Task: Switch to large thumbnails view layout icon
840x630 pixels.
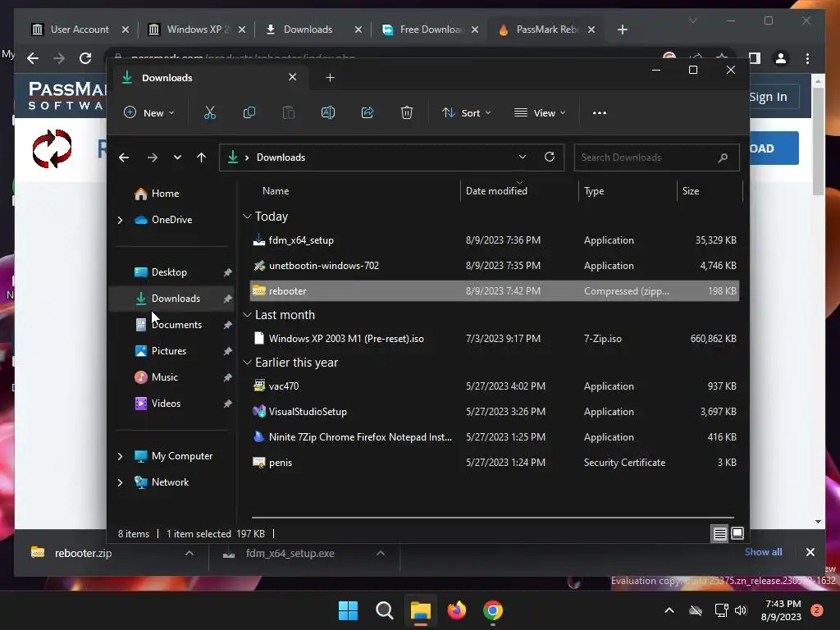Action: click(x=737, y=533)
